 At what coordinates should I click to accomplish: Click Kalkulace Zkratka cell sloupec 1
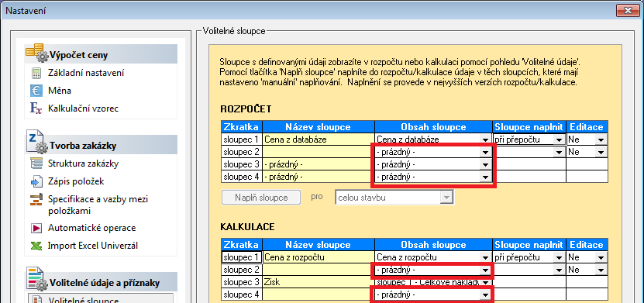(242, 257)
